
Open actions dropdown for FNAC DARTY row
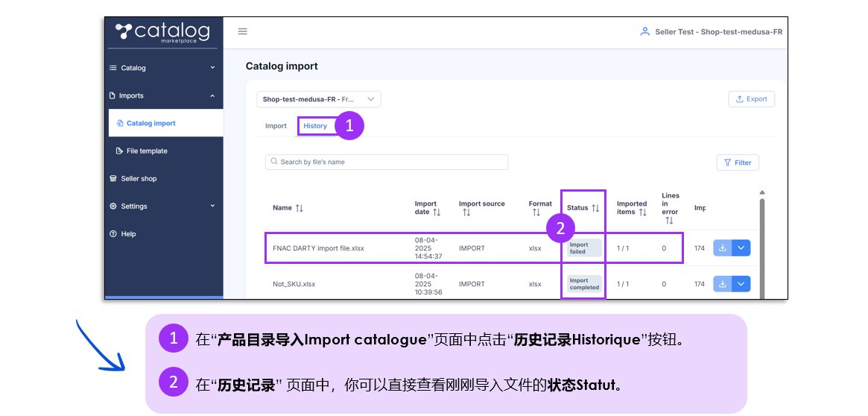pos(741,248)
